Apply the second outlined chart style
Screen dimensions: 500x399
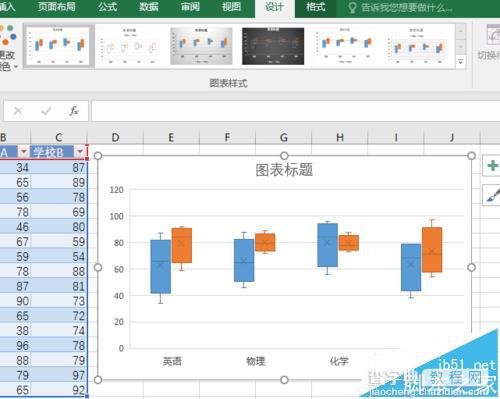tap(129, 46)
